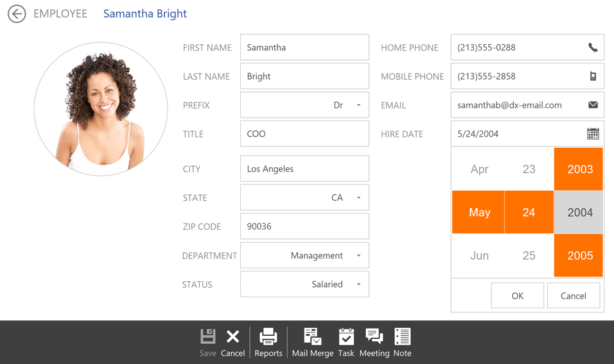The image size is (614, 364).
Task: Add a Note
Action: coord(402,341)
